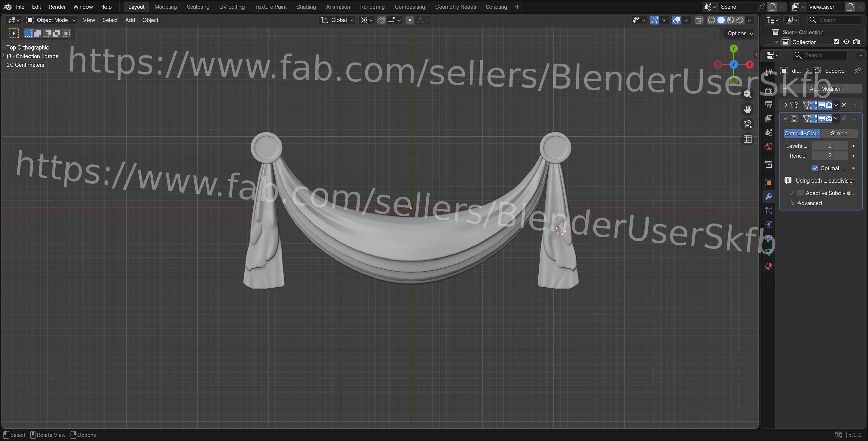Switch to Wireframe viewport shading
868x441 pixels.
point(711,20)
